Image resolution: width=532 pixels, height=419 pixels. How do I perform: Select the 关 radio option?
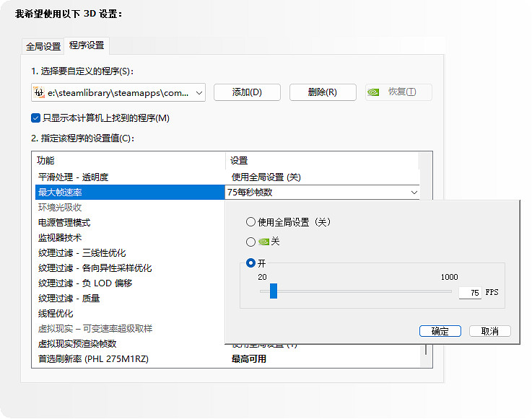250,242
